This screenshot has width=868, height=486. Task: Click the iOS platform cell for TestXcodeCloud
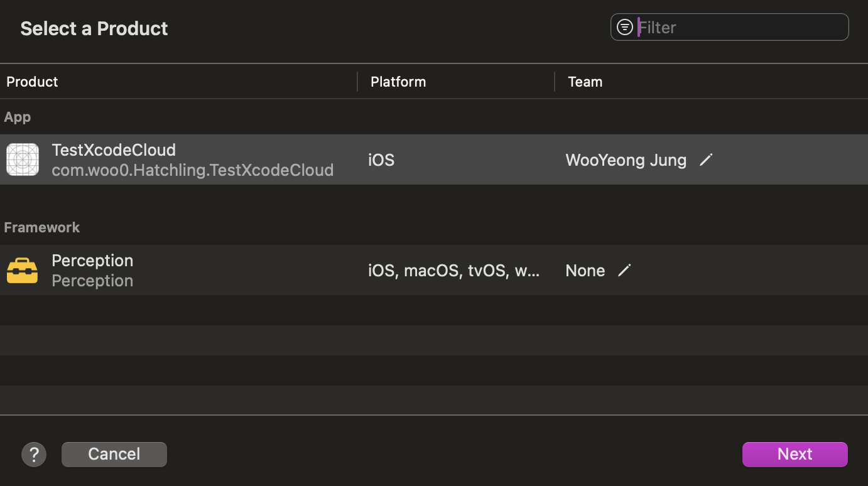(x=381, y=160)
